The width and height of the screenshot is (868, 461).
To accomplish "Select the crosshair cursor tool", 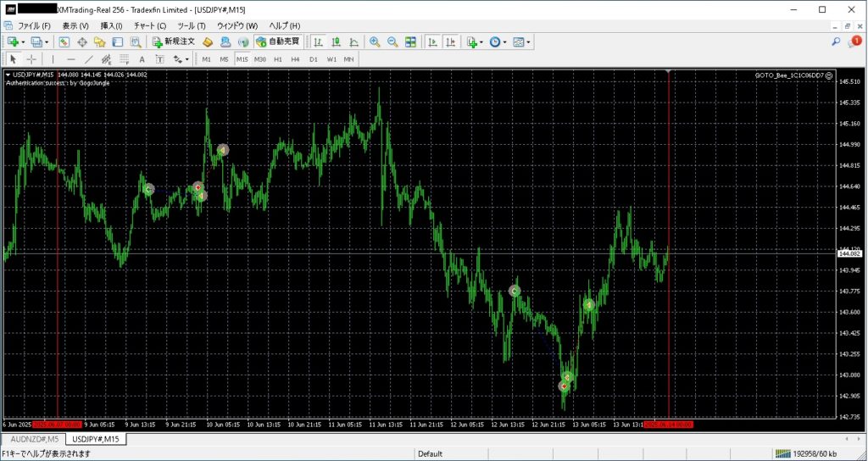I will 31,59.
